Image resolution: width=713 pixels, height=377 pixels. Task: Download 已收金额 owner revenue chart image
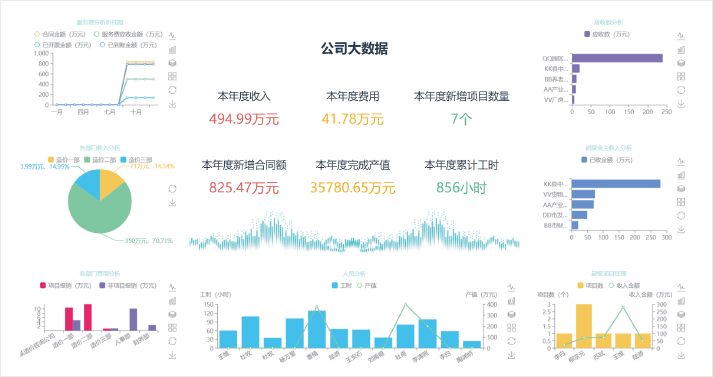[681, 229]
